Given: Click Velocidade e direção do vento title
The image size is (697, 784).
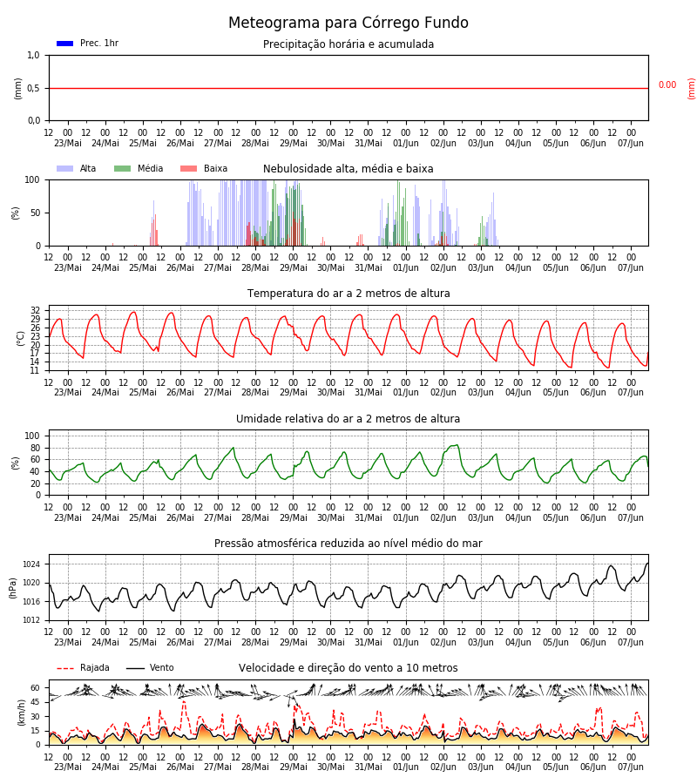Looking at the screenshot, I should pyautogui.click(x=348, y=668).
